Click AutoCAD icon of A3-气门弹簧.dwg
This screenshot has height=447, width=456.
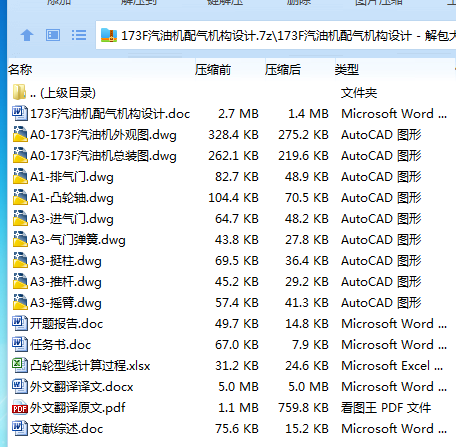tap(20, 239)
